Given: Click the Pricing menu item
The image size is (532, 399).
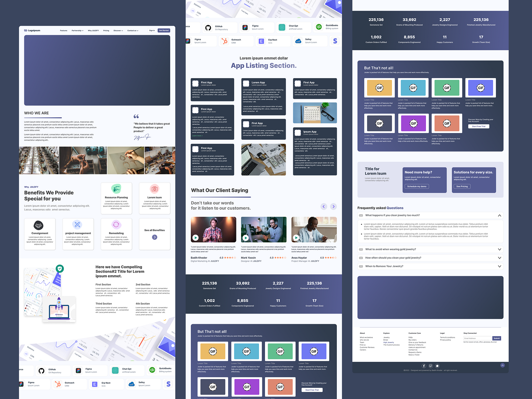Looking at the screenshot, I should 106,30.
